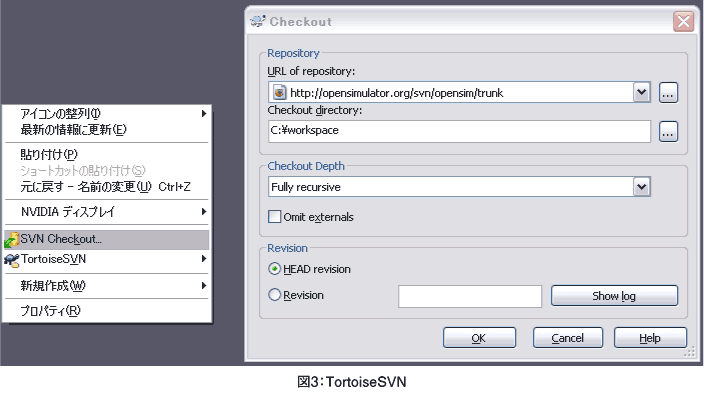This screenshot has height=393, width=704.
Task: Click the Checkout Depth group label
Action: [306, 166]
